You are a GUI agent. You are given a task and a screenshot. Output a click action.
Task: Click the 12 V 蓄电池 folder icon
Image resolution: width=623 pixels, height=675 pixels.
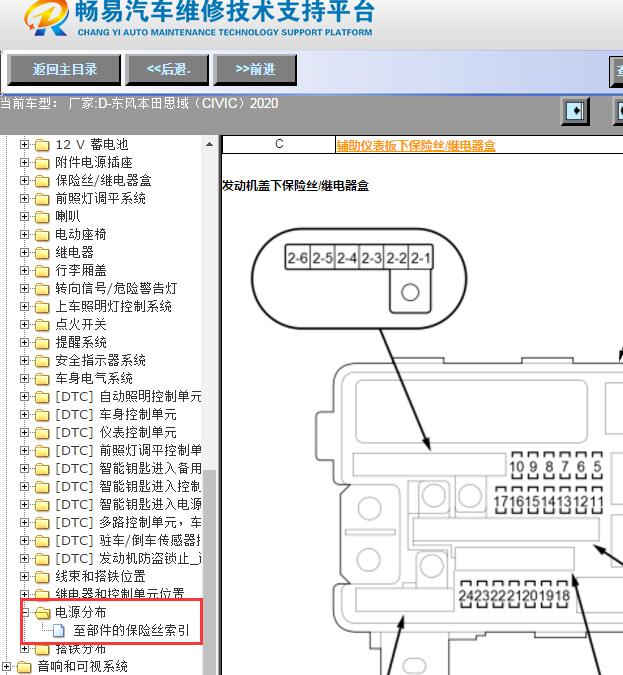click(42, 145)
